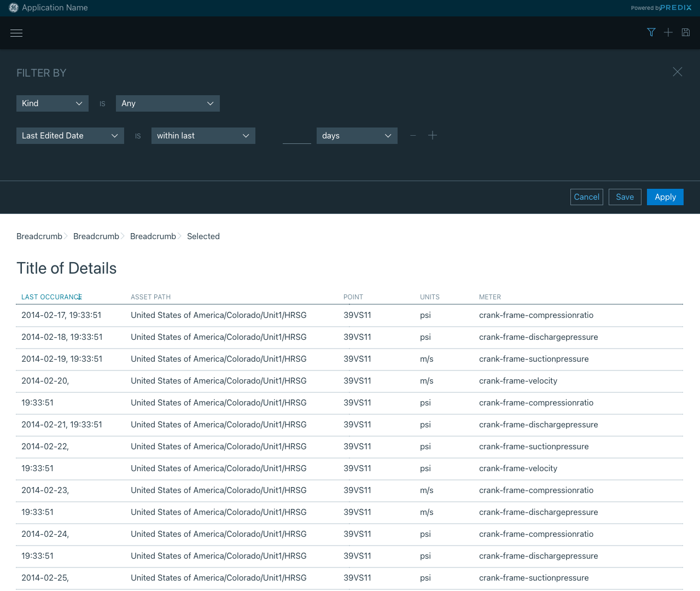Viewport: 700px width, 591px height.
Task: Open the hamburger navigation menu
Action: pos(16,33)
